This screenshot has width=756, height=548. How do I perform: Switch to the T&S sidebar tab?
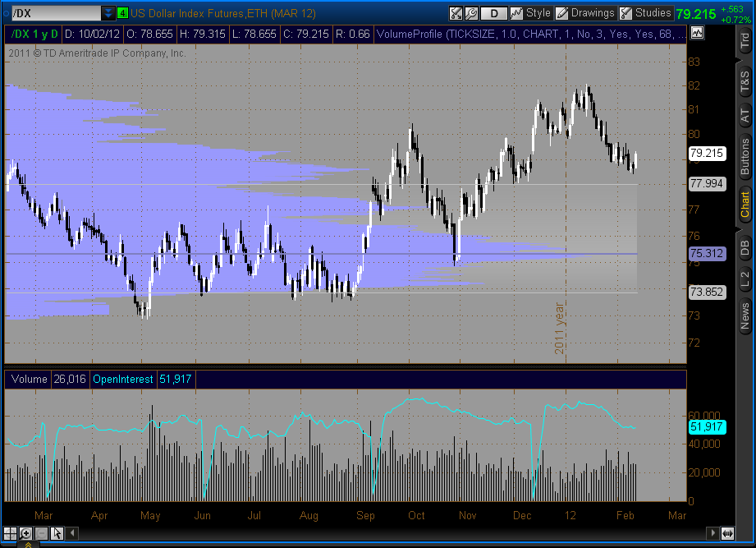[x=745, y=81]
